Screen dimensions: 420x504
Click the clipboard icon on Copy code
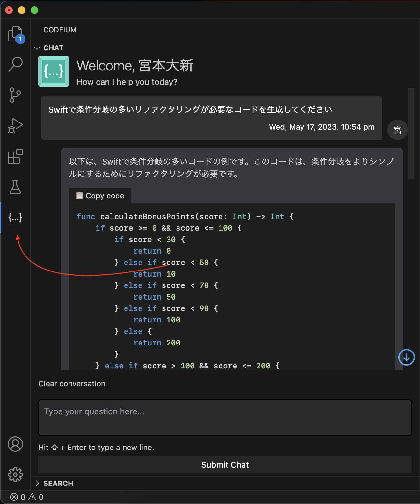click(x=80, y=196)
